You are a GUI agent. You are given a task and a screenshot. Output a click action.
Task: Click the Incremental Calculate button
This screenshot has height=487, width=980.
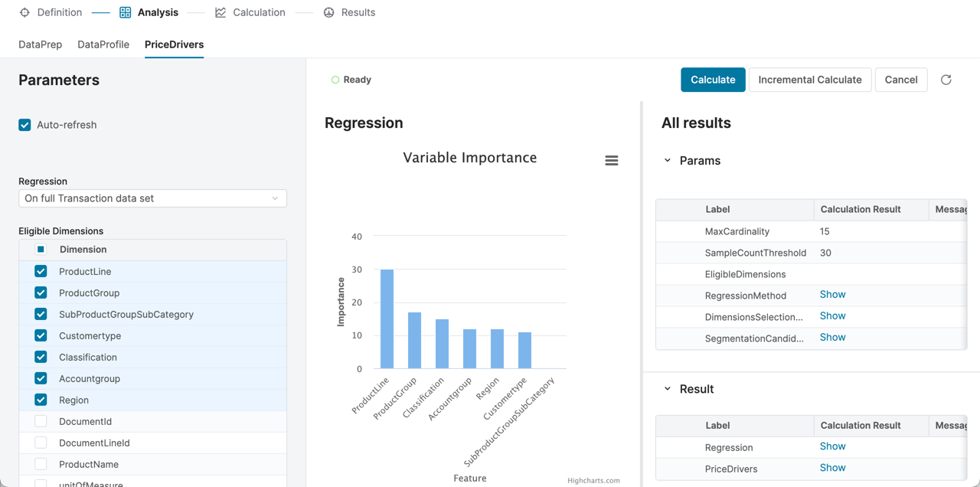(810, 79)
